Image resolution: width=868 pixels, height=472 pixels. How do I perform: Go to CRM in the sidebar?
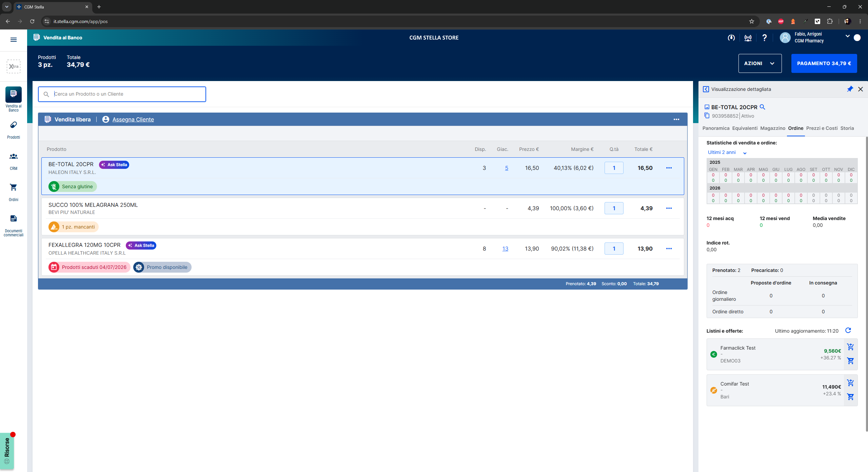pos(14,161)
